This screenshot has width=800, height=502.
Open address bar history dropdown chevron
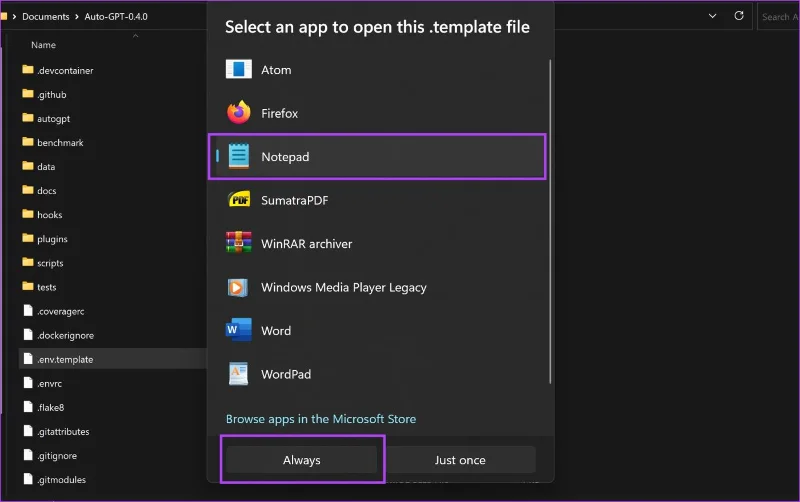[x=712, y=16]
